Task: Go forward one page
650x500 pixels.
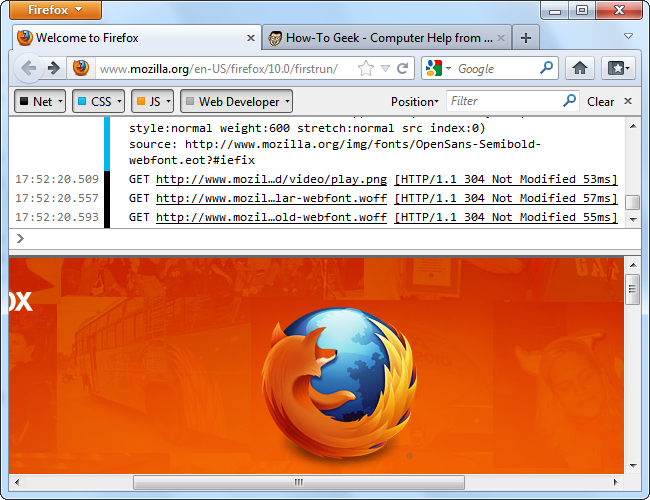Action: click(53, 68)
